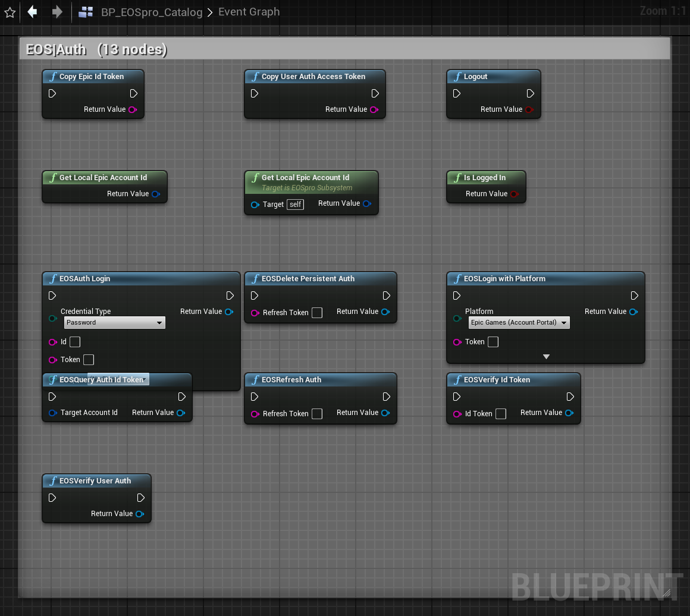Click input exec pin of EOSVerify User Auth
Screen dimensions: 690x616
tap(52, 498)
